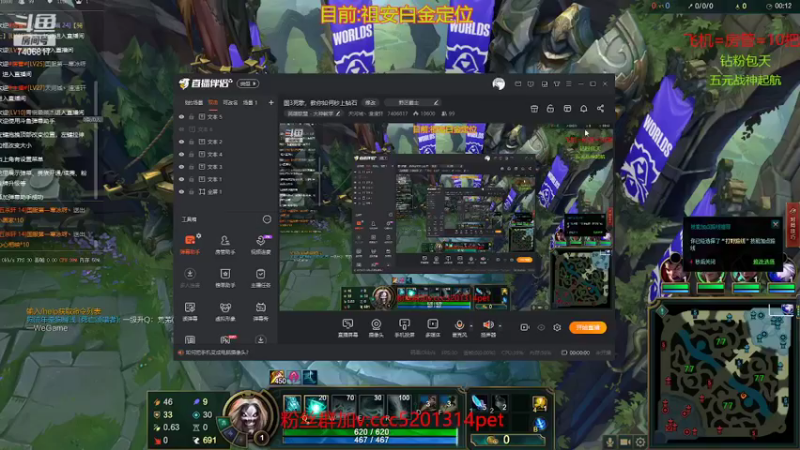Click the layout icon left of bell
Image resolution: width=800 pixels, height=450 pixels.
[567, 108]
